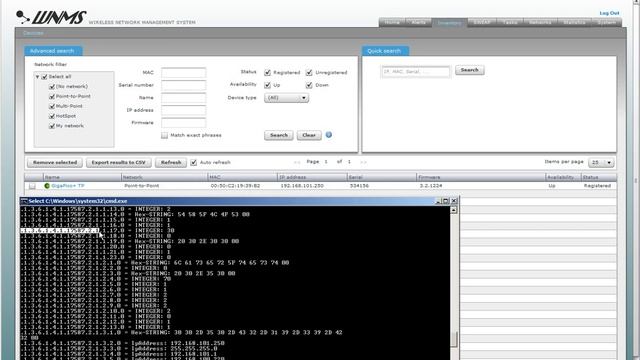Open the Device type dropdown

pyautogui.click(x=286, y=98)
